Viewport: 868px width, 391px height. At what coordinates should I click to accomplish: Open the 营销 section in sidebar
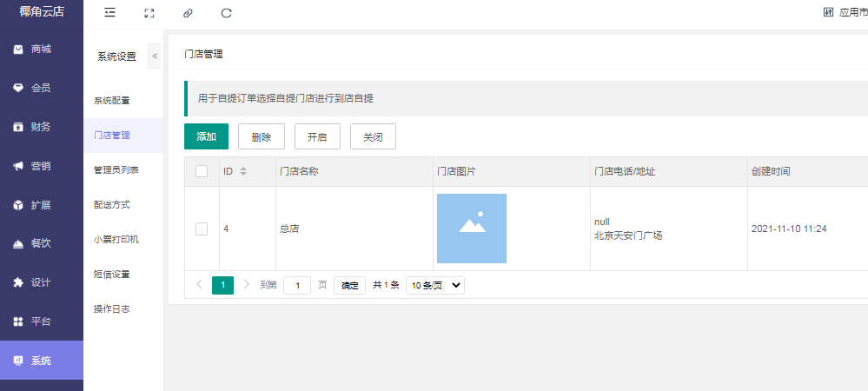coord(41,166)
